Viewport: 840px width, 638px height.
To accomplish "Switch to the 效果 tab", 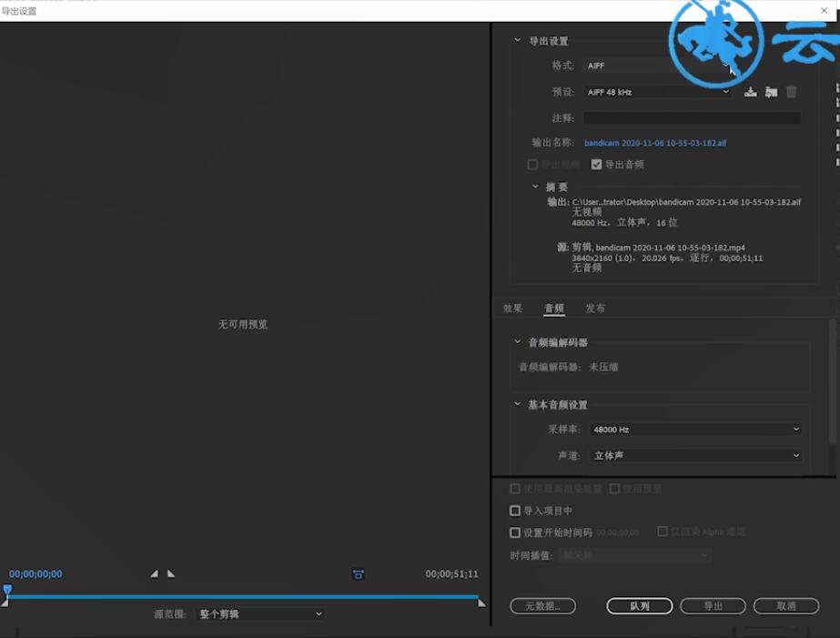I will click(x=512, y=308).
